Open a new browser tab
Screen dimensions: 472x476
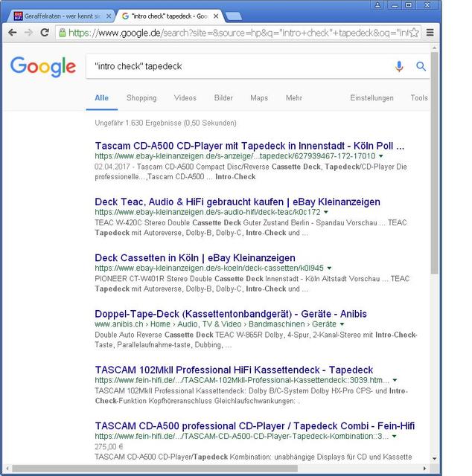[x=234, y=16]
